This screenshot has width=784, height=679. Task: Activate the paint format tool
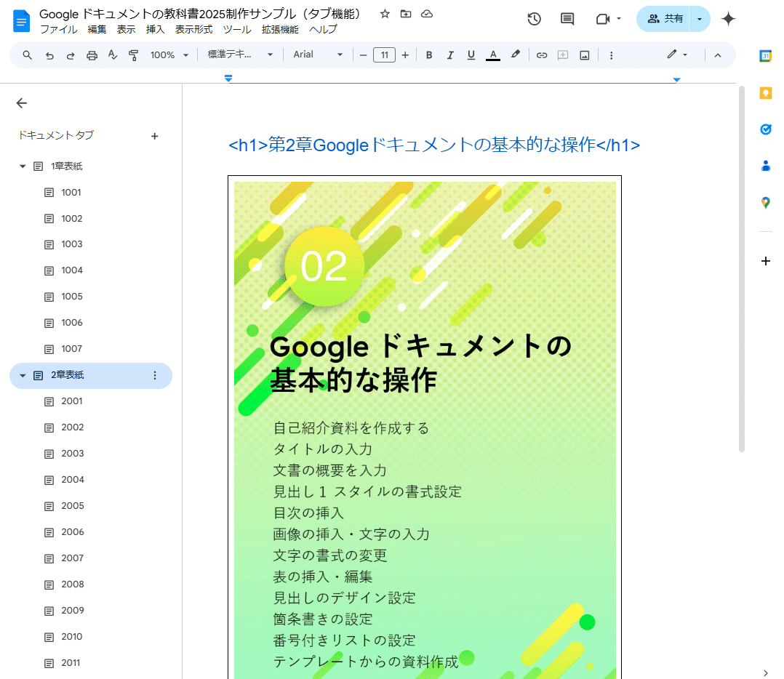(134, 55)
